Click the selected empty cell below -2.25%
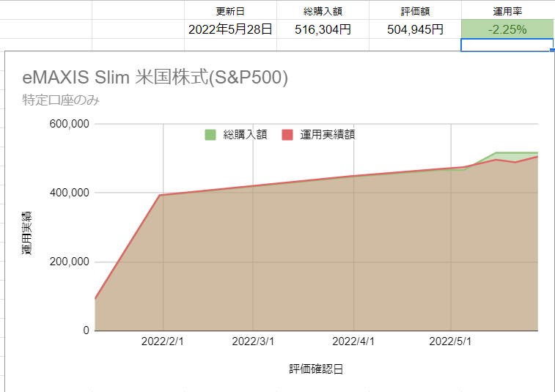Viewport: 555px width, 392px height. (507, 45)
